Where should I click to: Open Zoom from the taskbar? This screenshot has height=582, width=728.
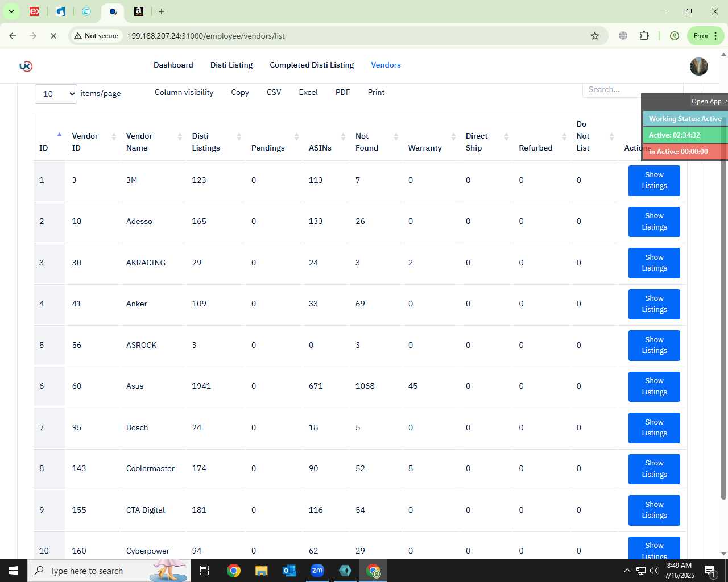[317, 571]
